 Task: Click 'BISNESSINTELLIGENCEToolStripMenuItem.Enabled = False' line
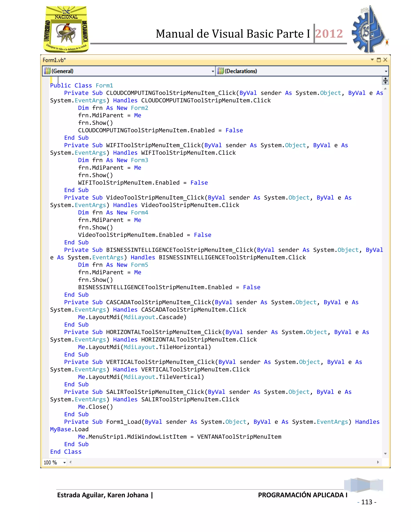[x=169, y=287]
